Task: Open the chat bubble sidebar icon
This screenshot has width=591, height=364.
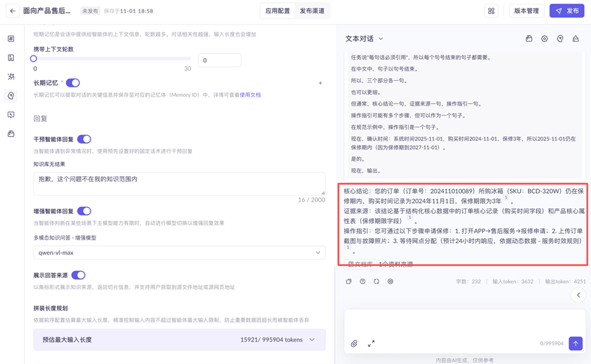Action: pos(11,114)
